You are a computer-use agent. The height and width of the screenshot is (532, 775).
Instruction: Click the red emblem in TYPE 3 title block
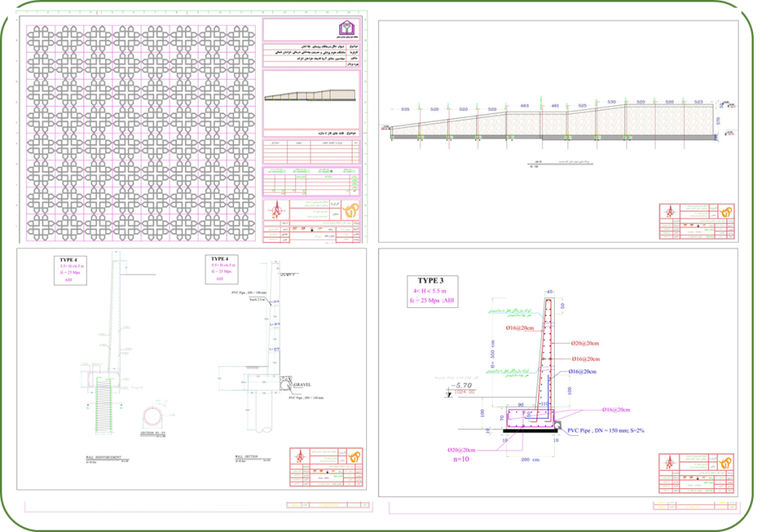(670, 462)
